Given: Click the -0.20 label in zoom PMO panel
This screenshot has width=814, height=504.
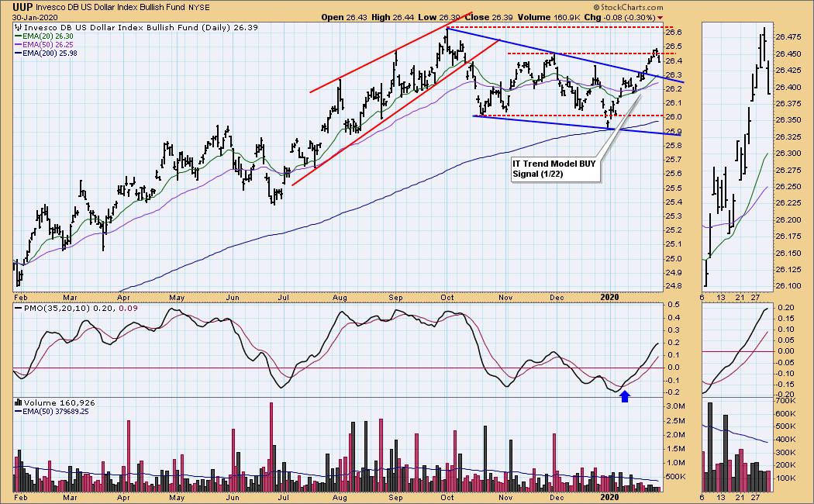Looking at the screenshot, I should (785, 395).
